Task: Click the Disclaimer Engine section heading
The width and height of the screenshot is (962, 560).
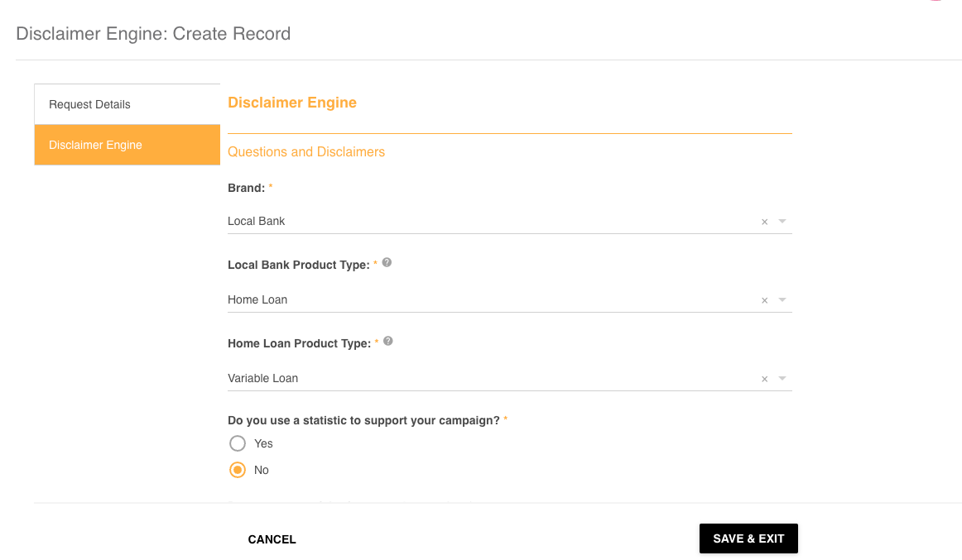Action: click(292, 103)
